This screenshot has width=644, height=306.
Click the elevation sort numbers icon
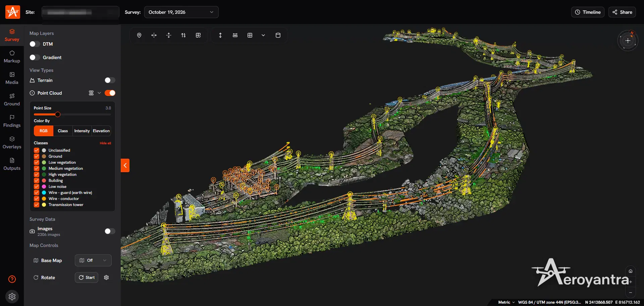click(183, 35)
